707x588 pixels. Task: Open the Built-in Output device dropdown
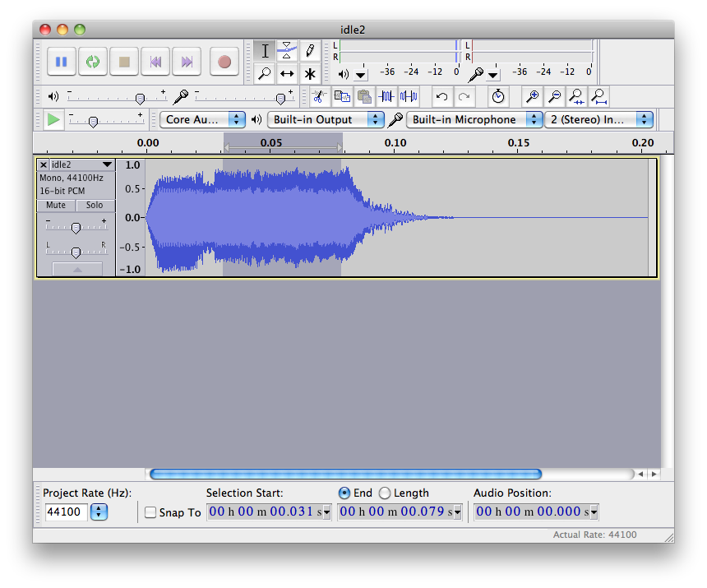tap(326, 119)
